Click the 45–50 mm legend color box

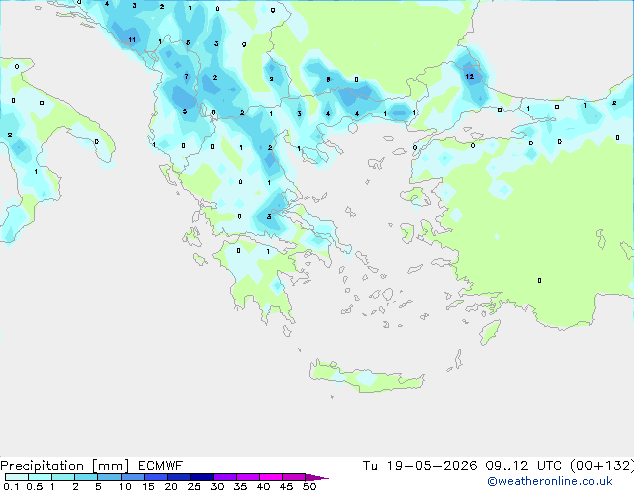click(x=294, y=477)
